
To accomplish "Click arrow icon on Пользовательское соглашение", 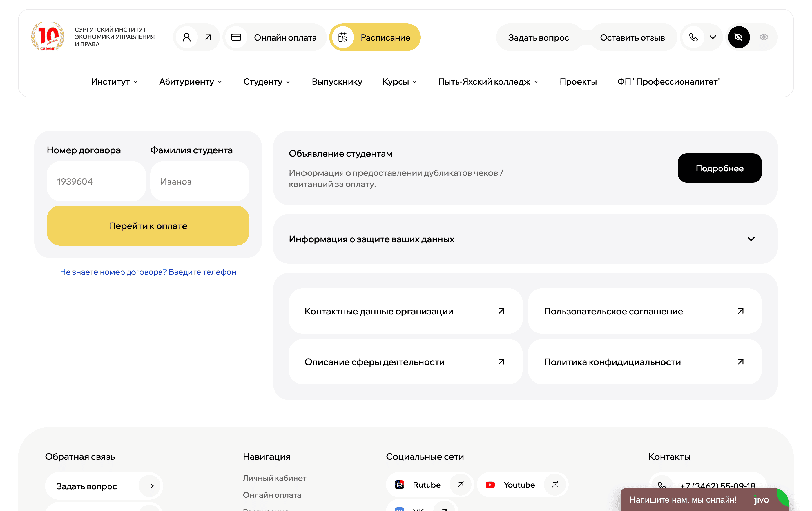I will click(740, 311).
